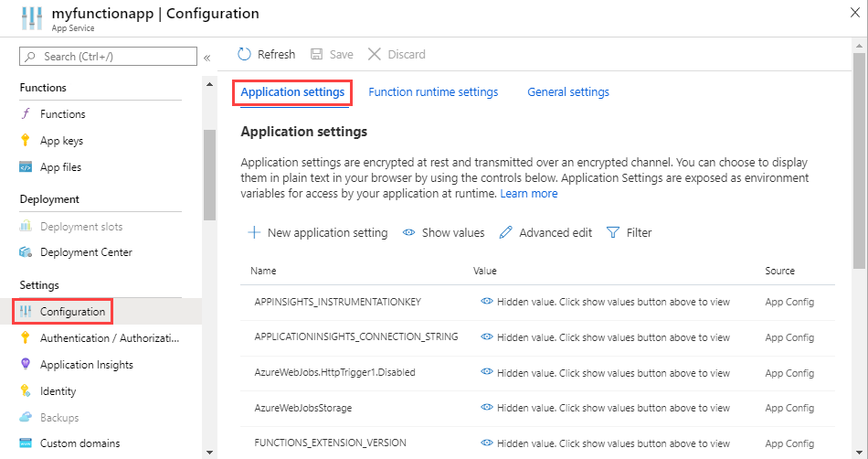Image resolution: width=868 pixels, height=459 pixels.
Task: Click the Application Insights lightbulb icon
Action: pos(26,365)
